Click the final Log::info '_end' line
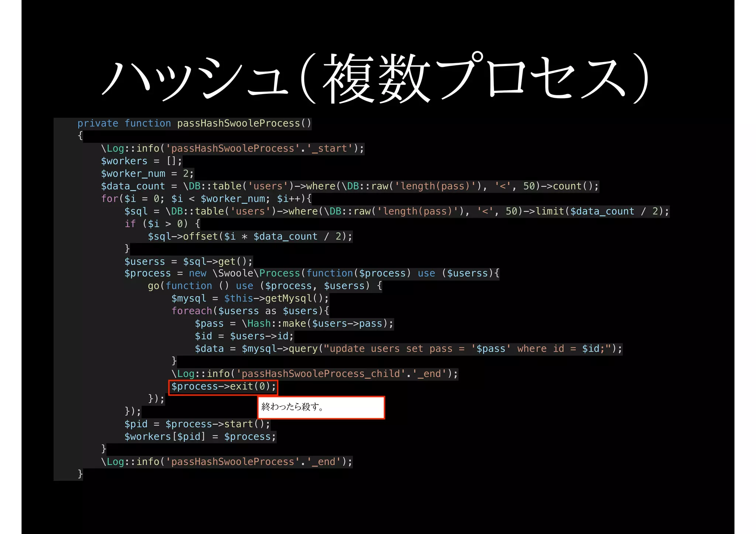 tap(226, 462)
